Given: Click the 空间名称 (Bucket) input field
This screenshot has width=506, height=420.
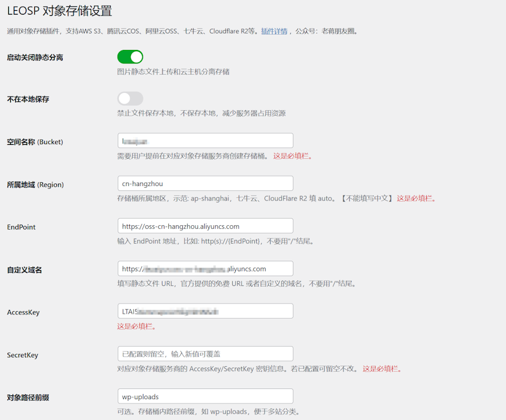Looking at the screenshot, I should point(205,140).
